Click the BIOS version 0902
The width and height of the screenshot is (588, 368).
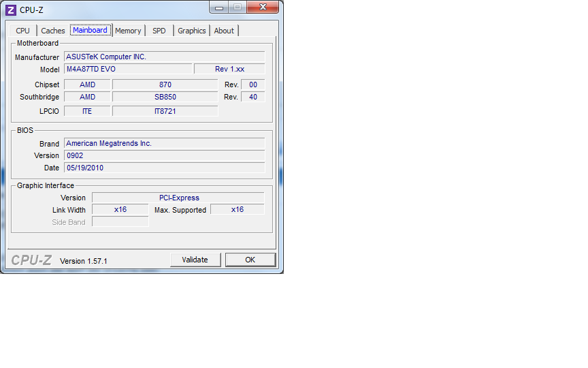pos(164,155)
